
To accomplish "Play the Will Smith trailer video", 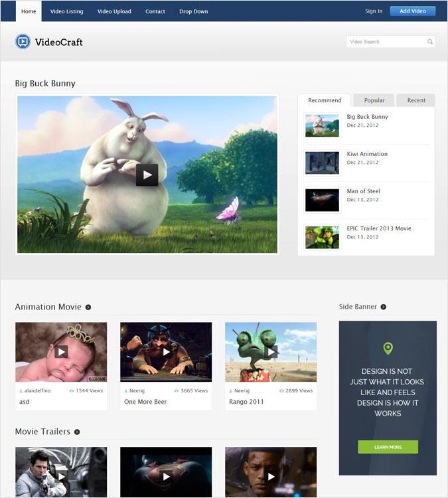I will click(271, 476).
